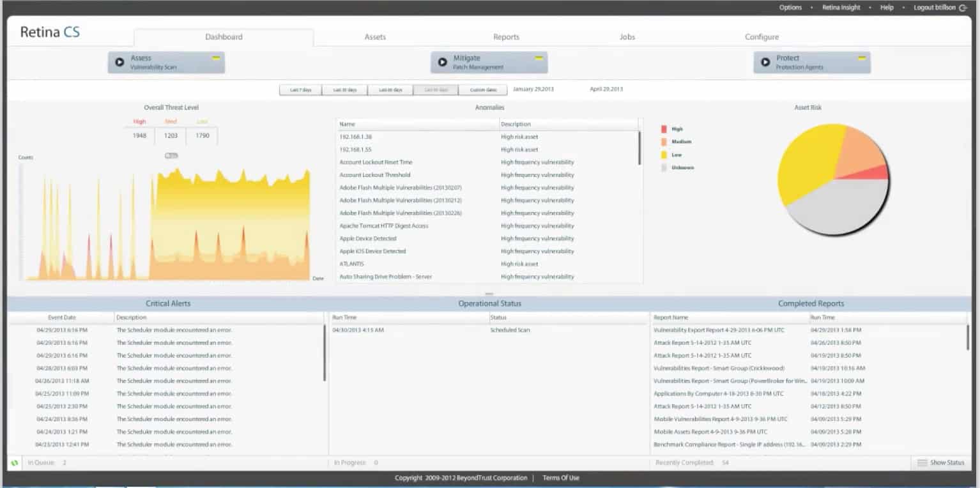Click the Completed Reports vertical scrollbar

[x=968, y=337]
